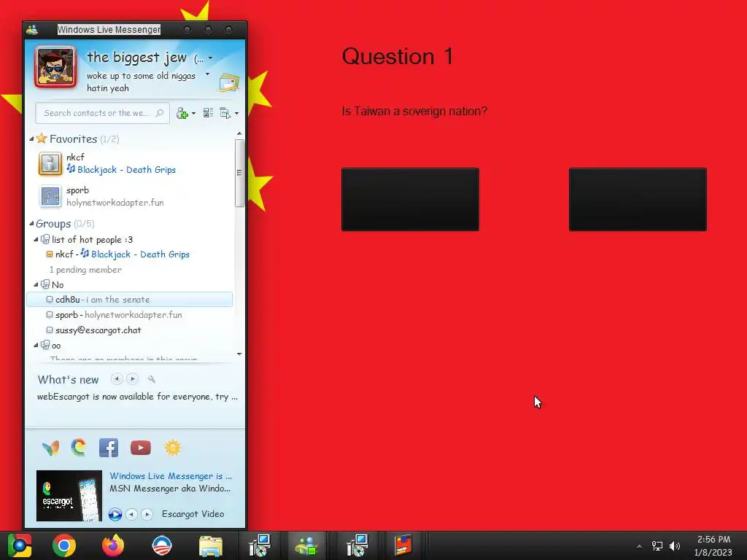Click nkcf's avatar in Favorites

(50, 163)
